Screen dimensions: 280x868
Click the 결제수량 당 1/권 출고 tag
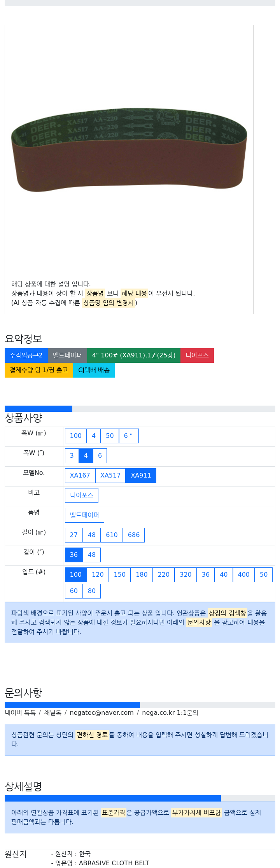coord(39,370)
